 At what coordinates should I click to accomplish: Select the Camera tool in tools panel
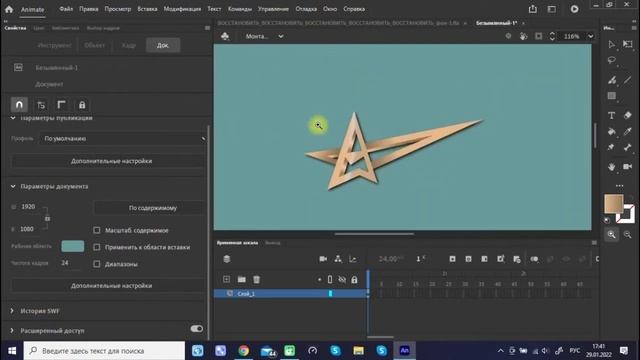click(x=627, y=167)
